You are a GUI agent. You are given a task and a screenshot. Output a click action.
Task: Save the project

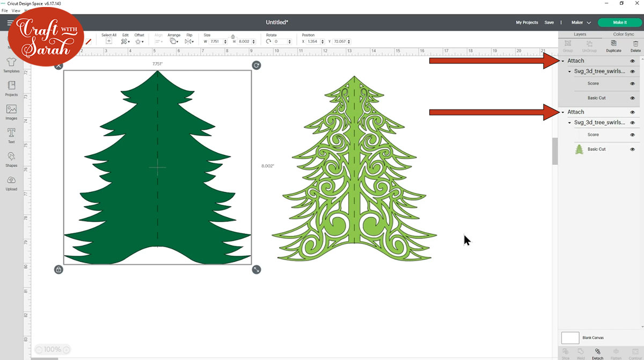pyautogui.click(x=549, y=23)
